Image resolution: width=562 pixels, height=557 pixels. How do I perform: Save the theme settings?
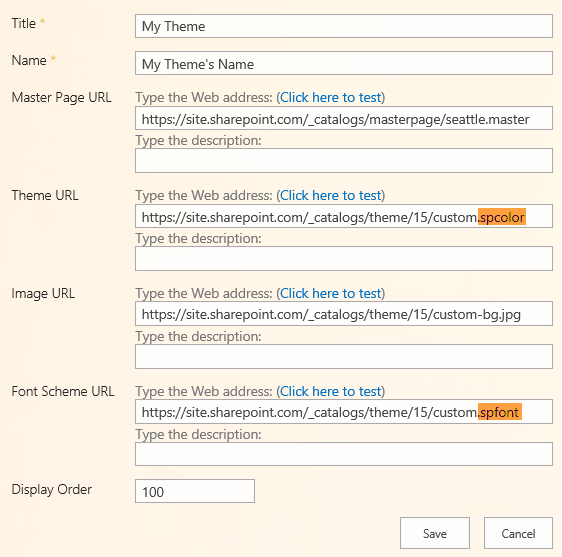click(435, 533)
